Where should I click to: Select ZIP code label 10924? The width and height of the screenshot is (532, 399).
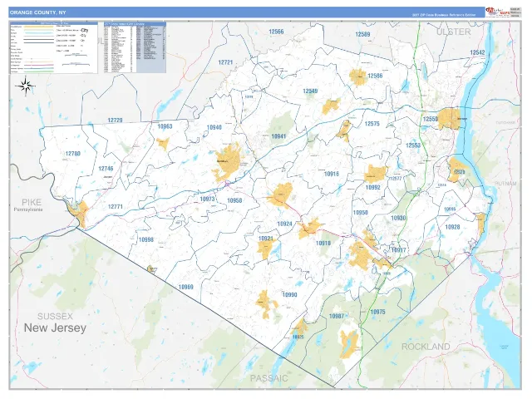(284, 224)
